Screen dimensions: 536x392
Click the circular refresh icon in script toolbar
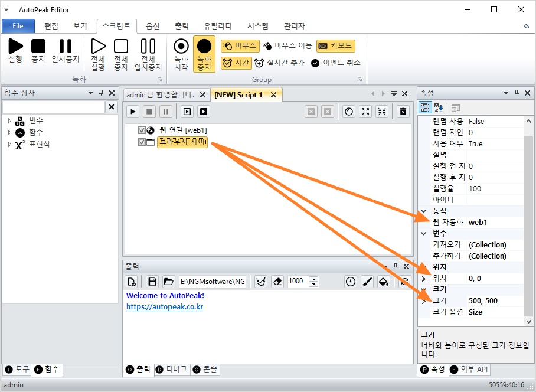[x=349, y=112]
